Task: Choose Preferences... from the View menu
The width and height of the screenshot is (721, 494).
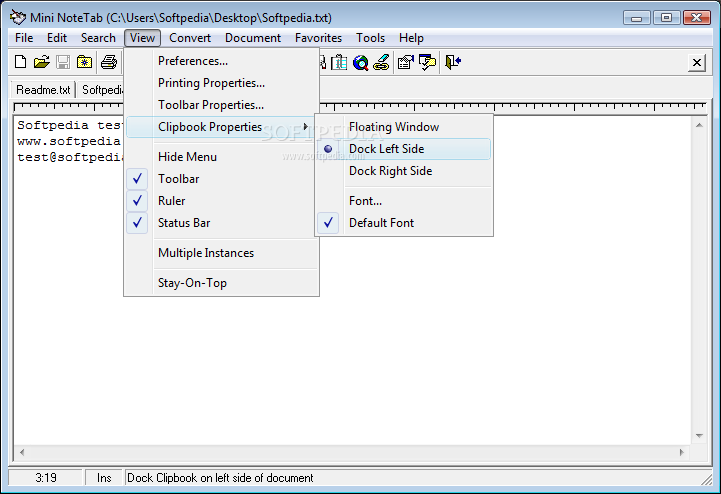Action: click(x=221, y=61)
